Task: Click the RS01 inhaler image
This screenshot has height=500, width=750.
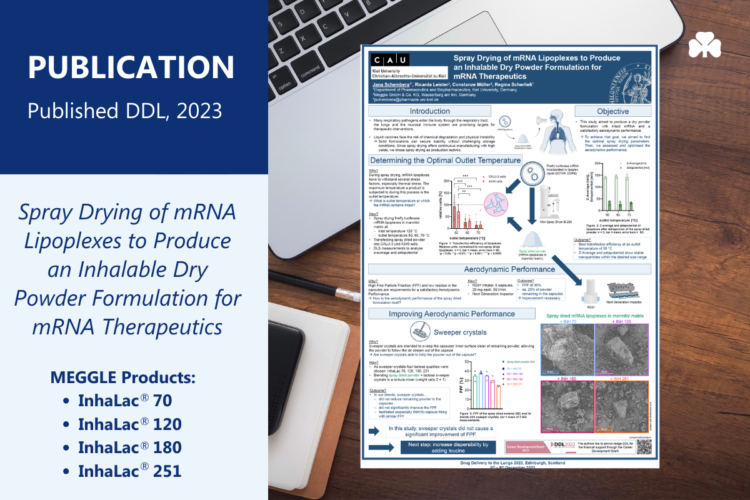Action: pyautogui.click(x=590, y=291)
